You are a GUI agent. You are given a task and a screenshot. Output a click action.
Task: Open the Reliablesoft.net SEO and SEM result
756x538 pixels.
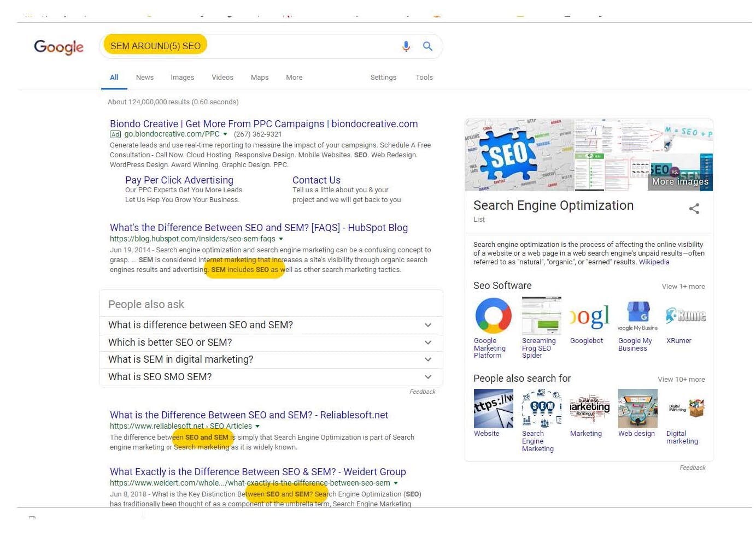coord(249,415)
